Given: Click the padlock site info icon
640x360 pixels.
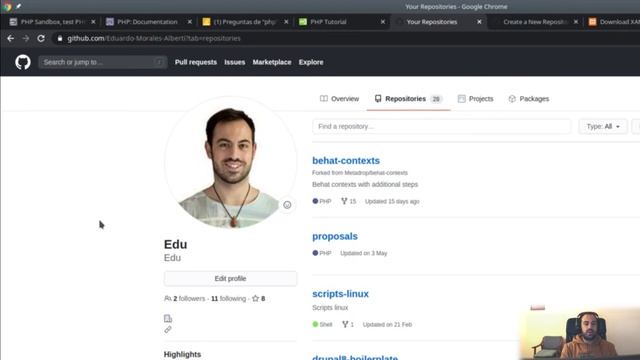Looking at the screenshot, I should (x=60, y=38).
